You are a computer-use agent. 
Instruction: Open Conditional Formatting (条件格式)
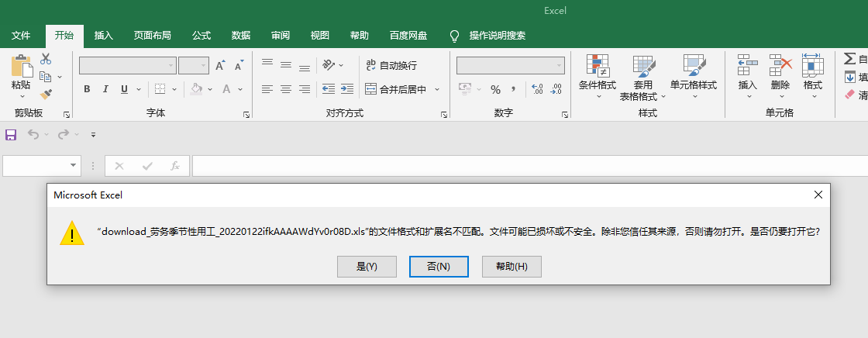598,77
